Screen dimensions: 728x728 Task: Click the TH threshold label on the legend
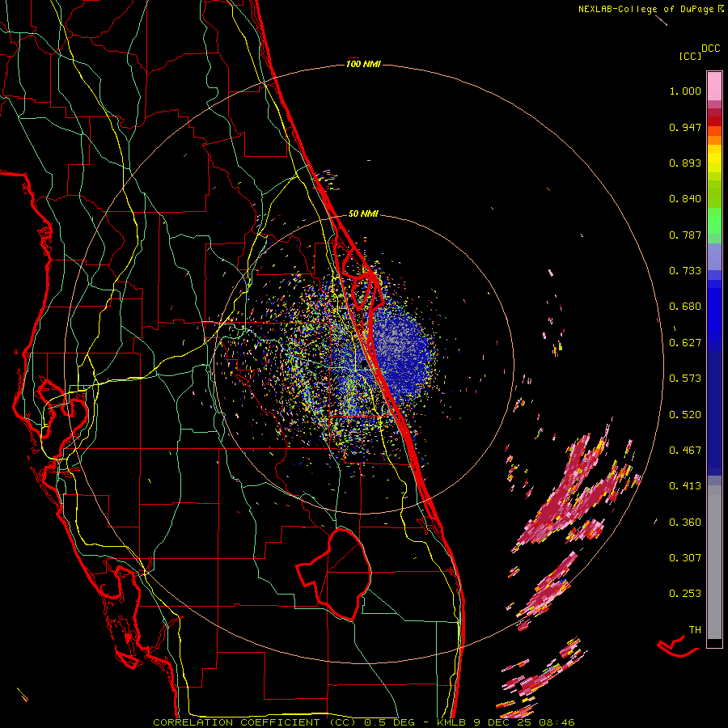[695, 630]
